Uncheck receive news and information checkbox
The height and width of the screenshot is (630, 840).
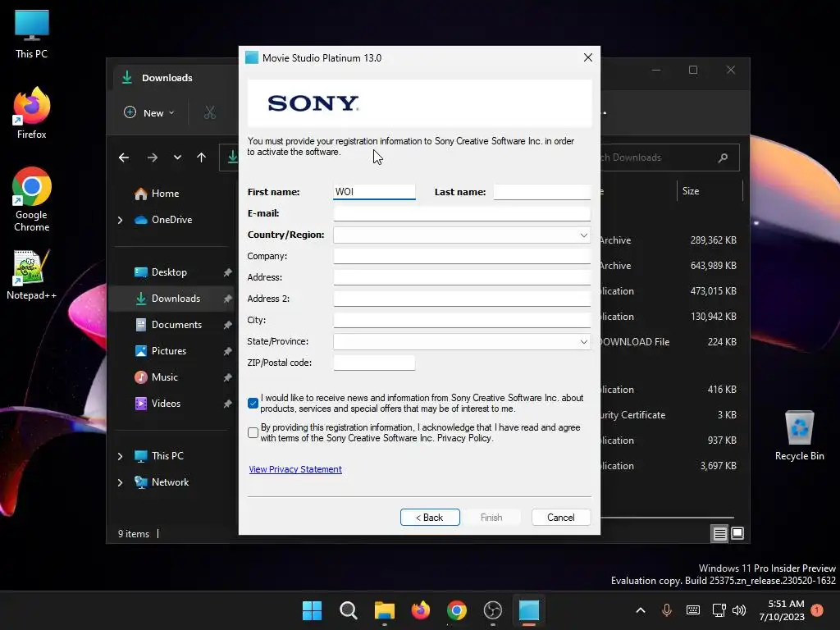tap(253, 404)
